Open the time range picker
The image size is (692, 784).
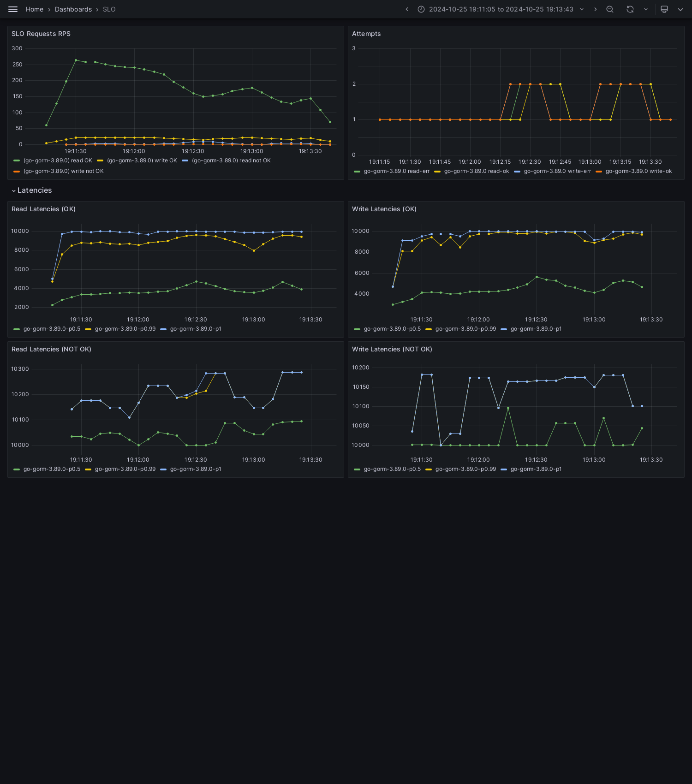[501, 9]
